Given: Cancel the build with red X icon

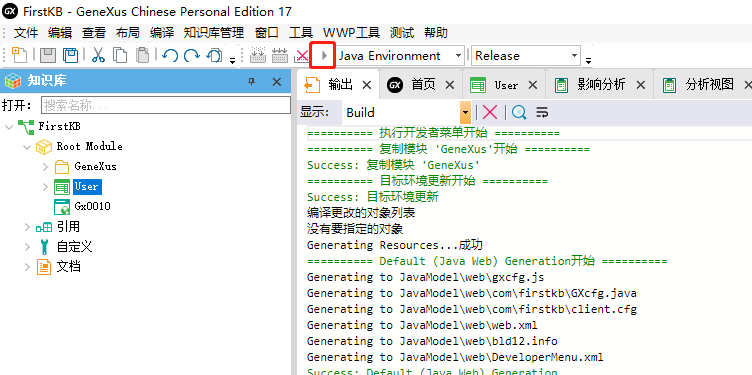Looking at the screenshot, I should coord(302,56).
